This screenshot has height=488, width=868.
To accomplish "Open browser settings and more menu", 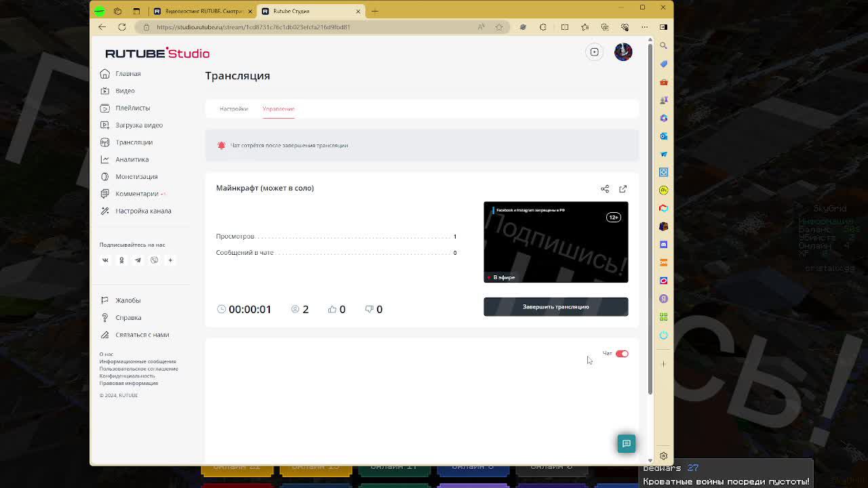I will click(644, 27).
